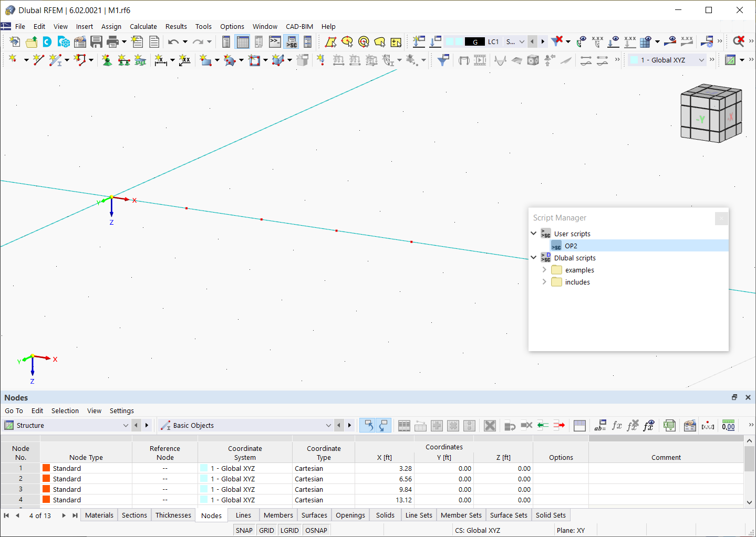The width and height of the screenshot is (756, 537).
Task: Select the OP2 user script
Action: (571, 245)
